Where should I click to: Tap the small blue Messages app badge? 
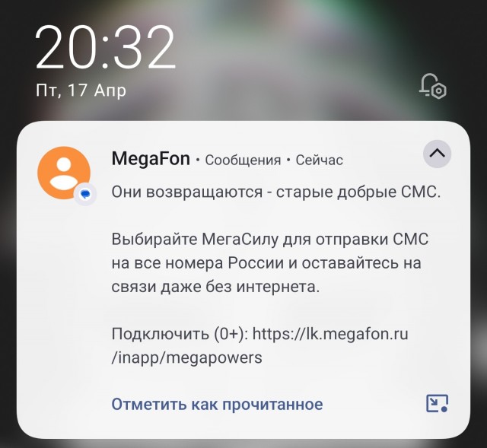(x=85, y=195)
